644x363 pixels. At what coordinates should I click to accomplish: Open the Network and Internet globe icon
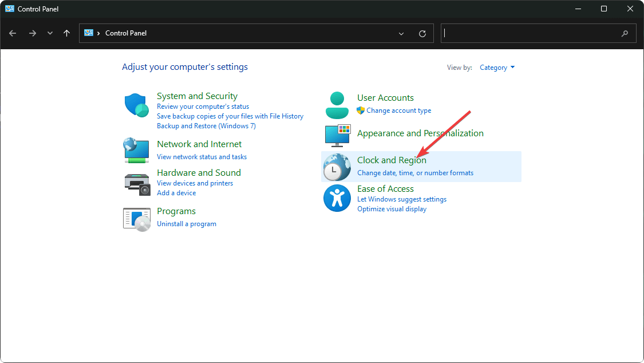coord(136,150)
